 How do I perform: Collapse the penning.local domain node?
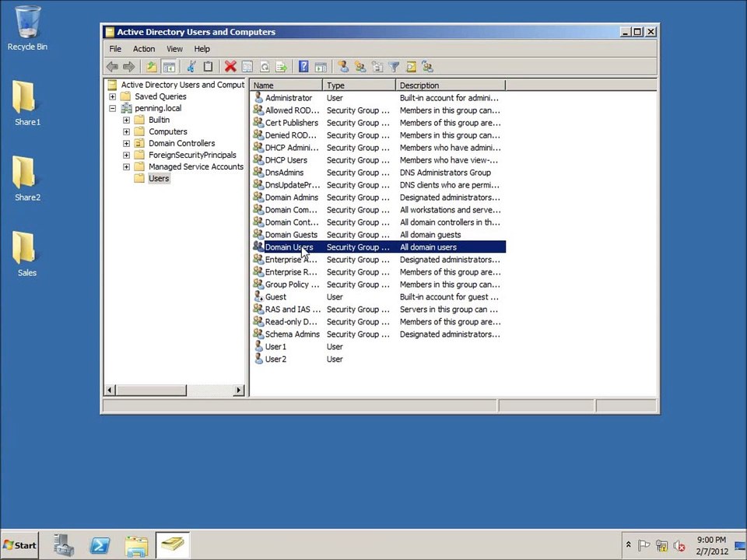click(x=112, y=108)
